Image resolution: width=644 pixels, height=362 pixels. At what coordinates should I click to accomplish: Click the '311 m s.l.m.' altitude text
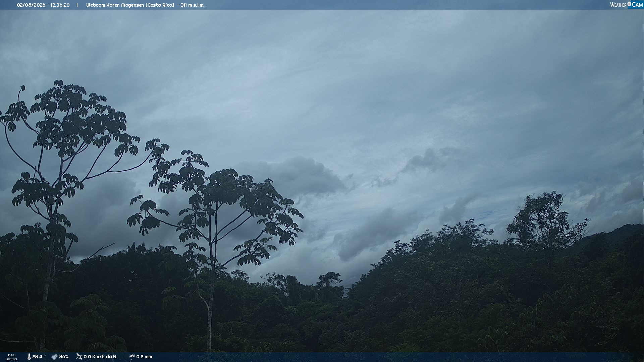[193, 5]
